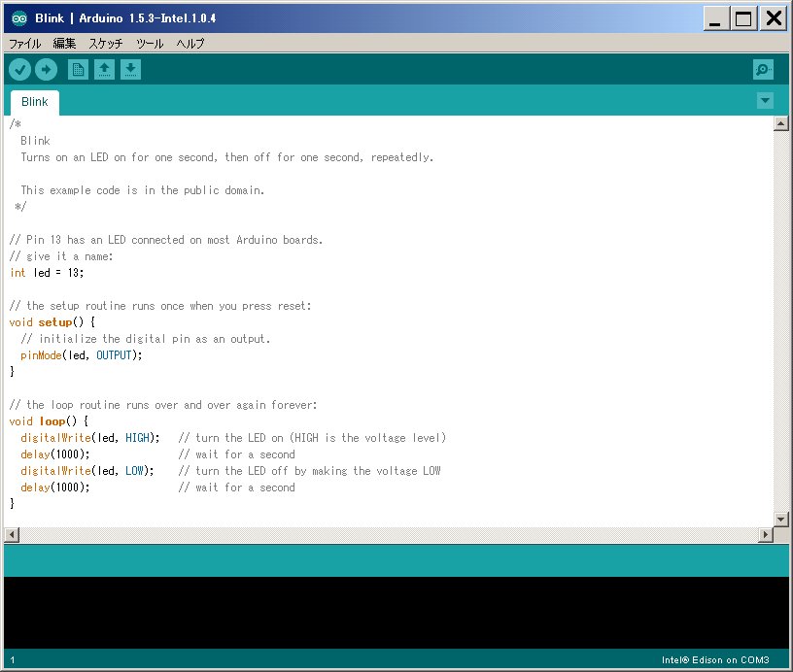Switch to the Blink sketch tab
This screenshot has width=793, height=672.
tap(35, 102)
